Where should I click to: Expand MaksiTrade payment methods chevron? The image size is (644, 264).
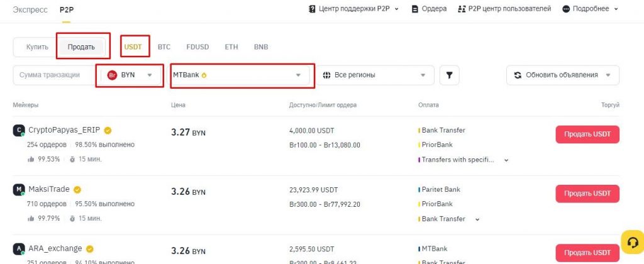(x=477, y=219)
